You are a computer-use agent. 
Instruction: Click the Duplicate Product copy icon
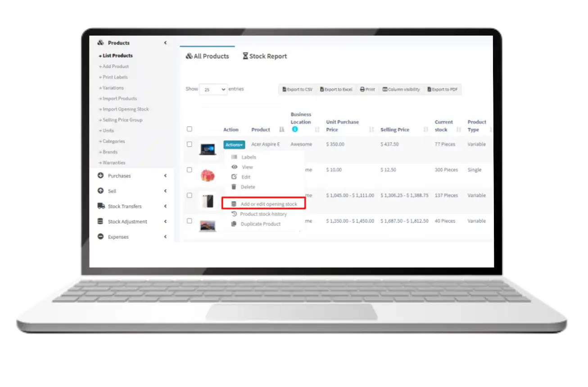(234, 224)
